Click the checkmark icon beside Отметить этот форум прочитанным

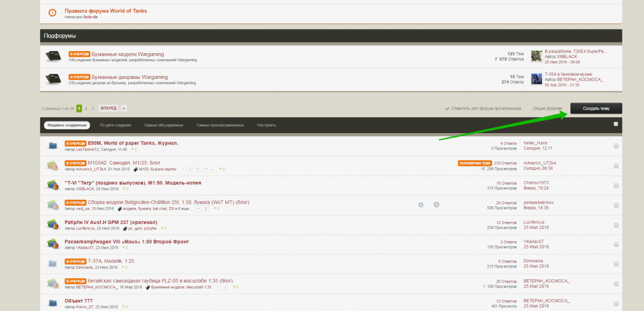448,109
